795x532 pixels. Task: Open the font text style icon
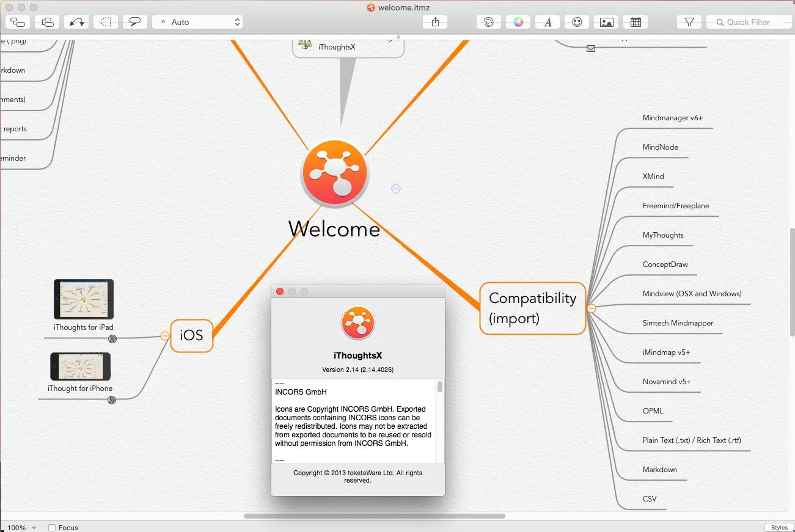pos(548,22)
